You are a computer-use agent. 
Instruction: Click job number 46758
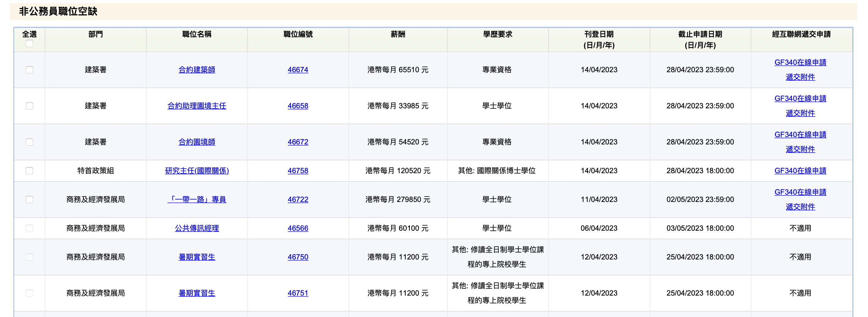coord(298,171)
